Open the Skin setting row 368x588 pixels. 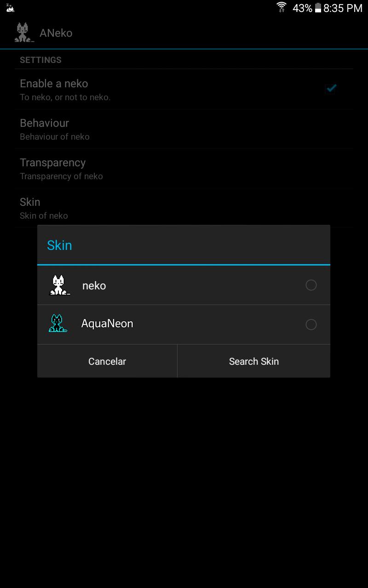[x=184, y=208]
